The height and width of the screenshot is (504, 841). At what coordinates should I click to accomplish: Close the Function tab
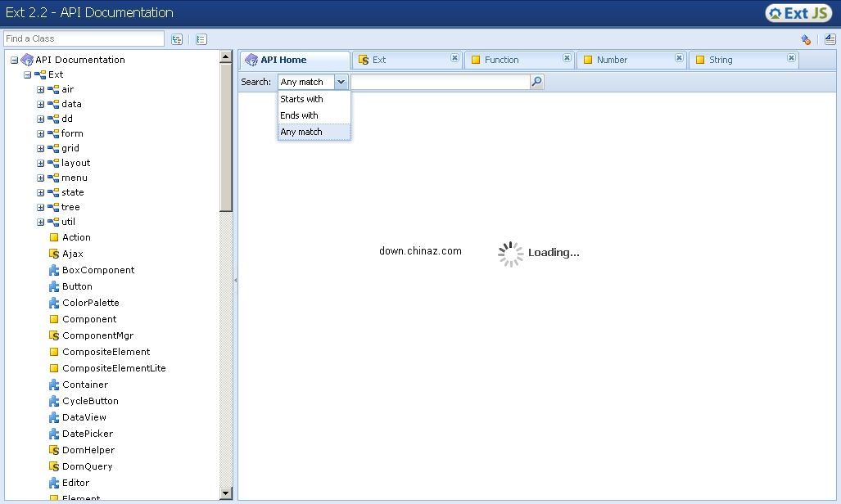(567, 58)
